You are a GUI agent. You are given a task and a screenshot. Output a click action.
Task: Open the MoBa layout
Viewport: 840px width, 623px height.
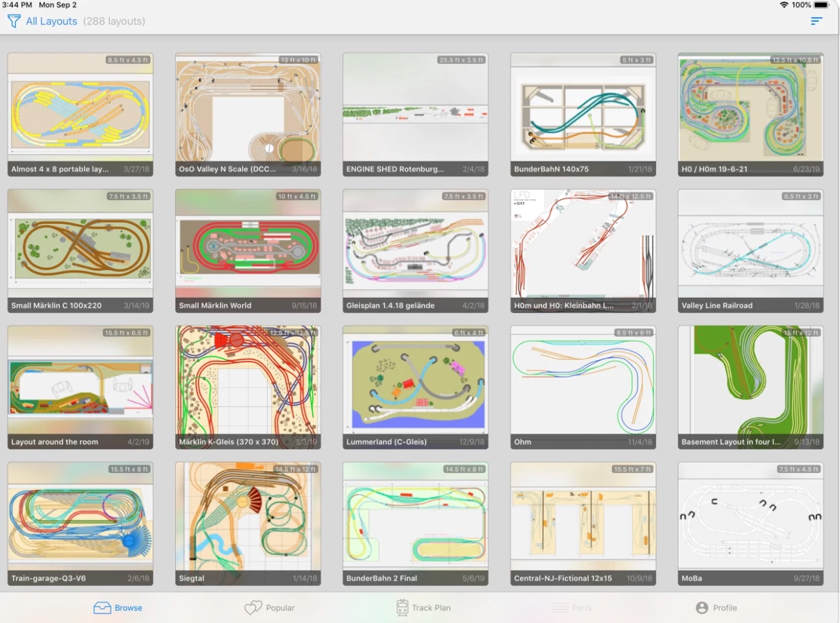(750, 524)
